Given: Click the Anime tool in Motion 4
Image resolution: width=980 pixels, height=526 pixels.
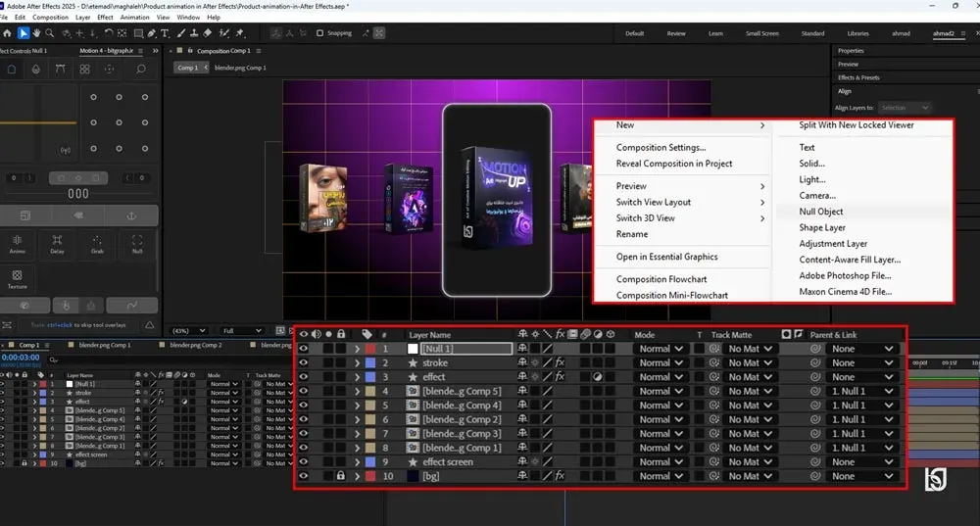Looking at the screenshot, I should [17, 244].
